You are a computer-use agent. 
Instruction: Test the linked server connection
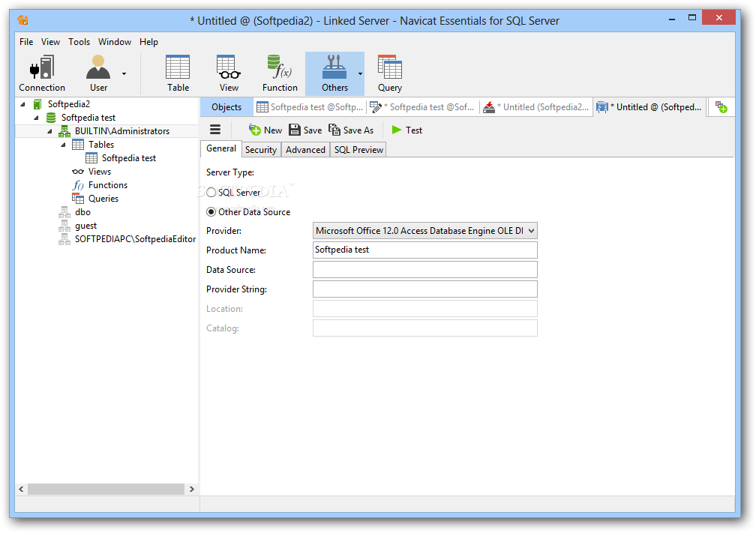point(407,130)
